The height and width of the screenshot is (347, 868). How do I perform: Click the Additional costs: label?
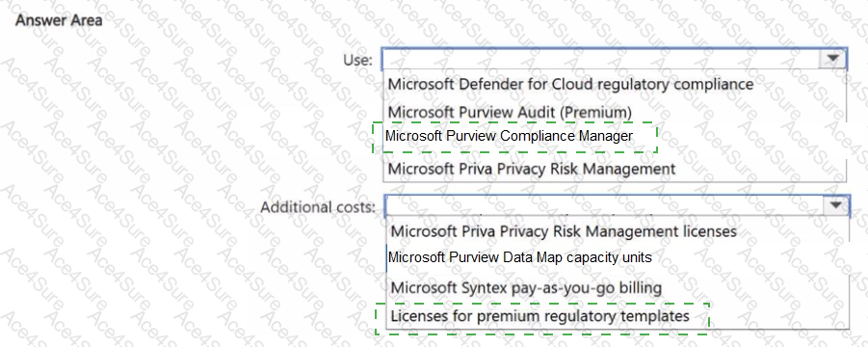coord(318,207)
